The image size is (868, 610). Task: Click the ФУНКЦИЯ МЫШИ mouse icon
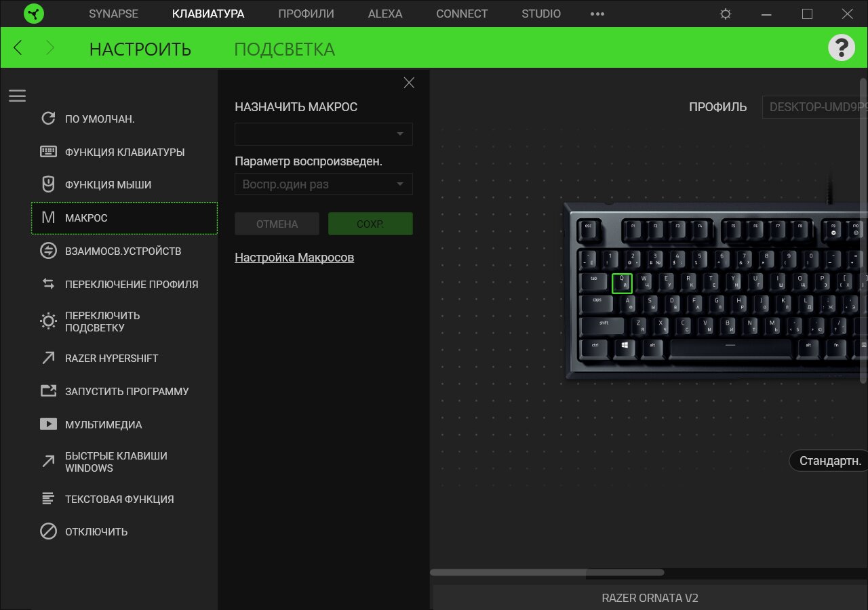pyautogui.click(x=48, y=184)
